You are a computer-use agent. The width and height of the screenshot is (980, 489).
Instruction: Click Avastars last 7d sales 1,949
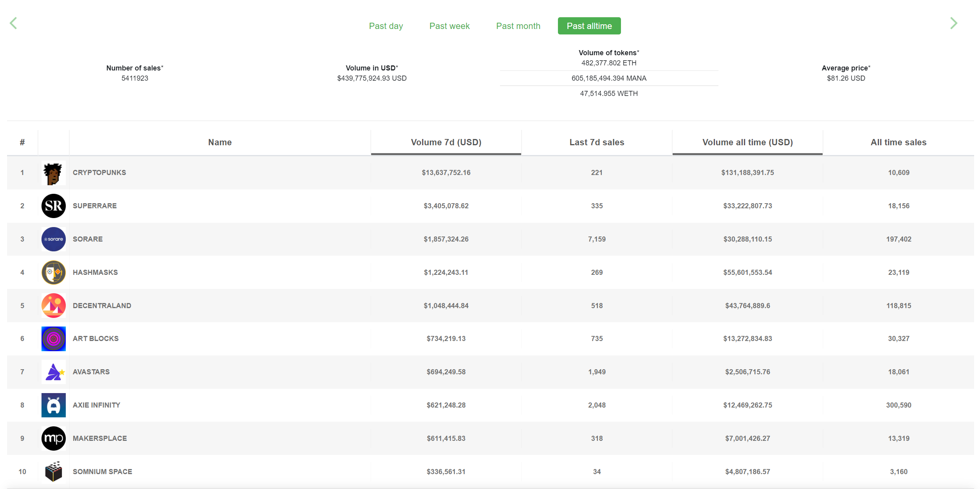pyautogui.click(x=597, y=372)
